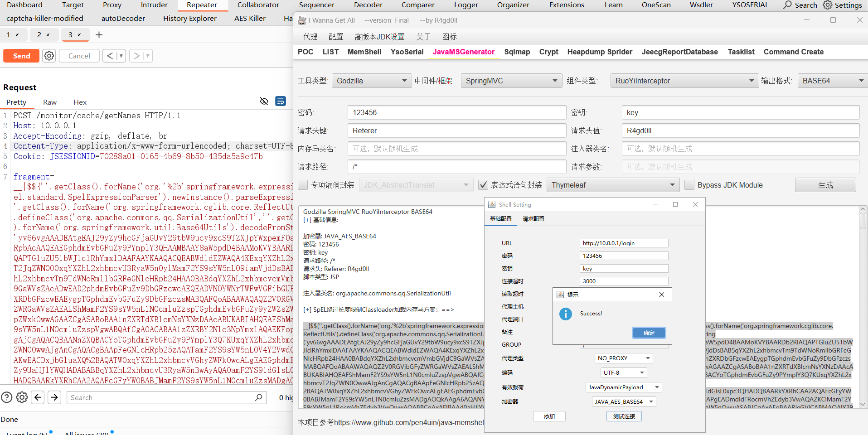Open the 工具类型 Godzilla dropdown
Viewport: 868px width, 435px height.
point(372,81)
